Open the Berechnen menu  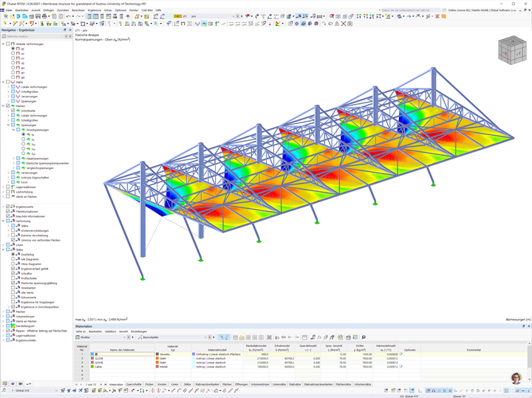click(x=78, y=10)
